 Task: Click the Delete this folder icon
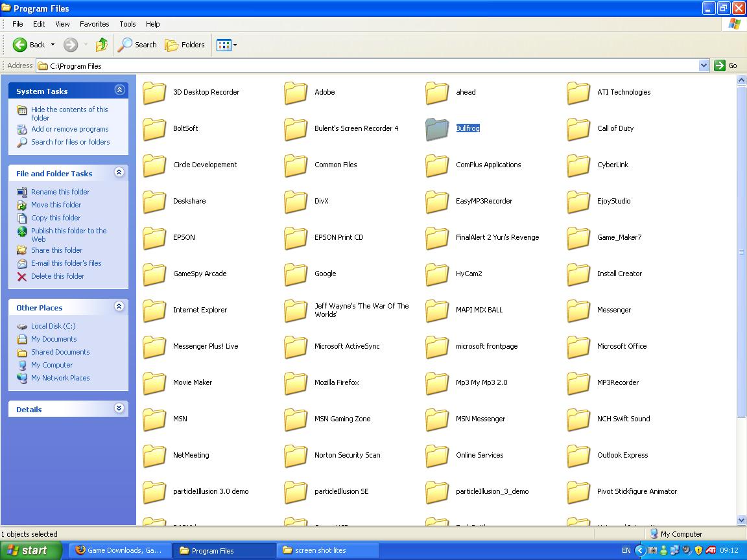(22, 277)
